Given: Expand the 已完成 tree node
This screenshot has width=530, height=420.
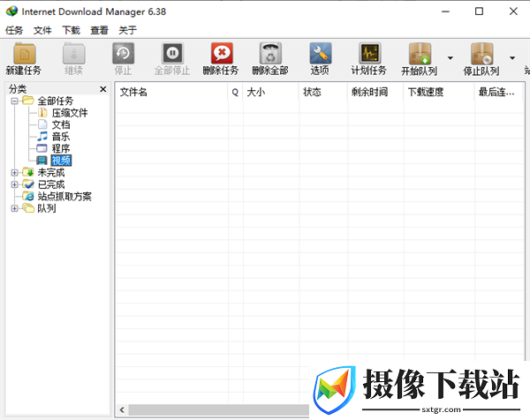Looking at the screenshot, I should [14, 184].
